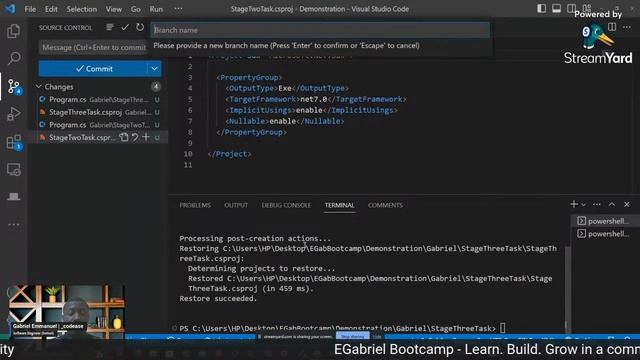Close the terminal panel

(x=627, y=204)
